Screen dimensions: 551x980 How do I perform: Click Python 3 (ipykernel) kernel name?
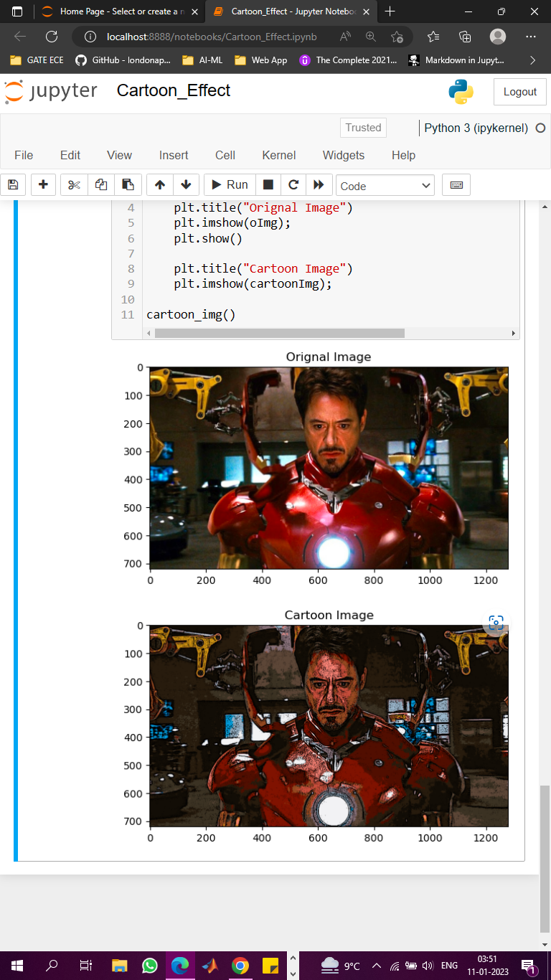(476, 128)
